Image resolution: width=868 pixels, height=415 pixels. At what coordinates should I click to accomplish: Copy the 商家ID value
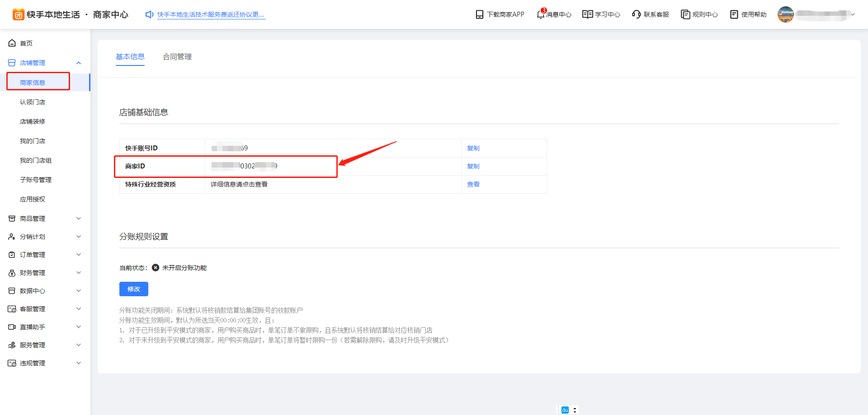473,166
